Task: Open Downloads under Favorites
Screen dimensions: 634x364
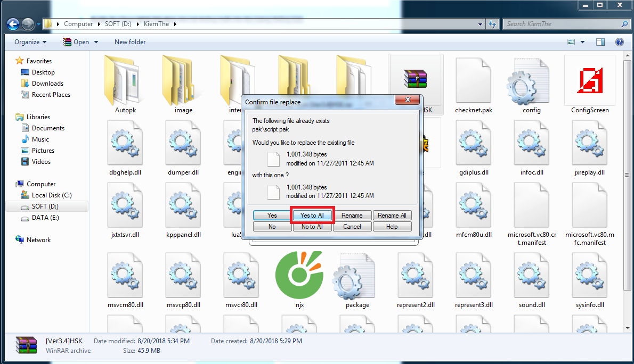Action: pos(47,84)
